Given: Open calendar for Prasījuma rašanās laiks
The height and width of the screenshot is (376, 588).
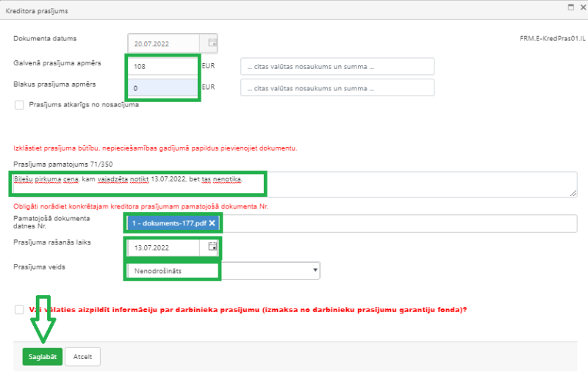Looking at the screenshot, I should pos(212,248).
